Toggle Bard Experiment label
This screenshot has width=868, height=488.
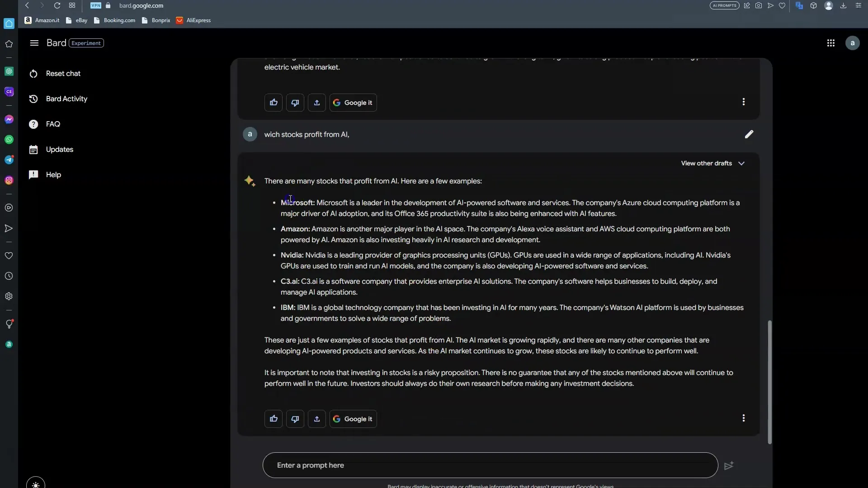86,43
